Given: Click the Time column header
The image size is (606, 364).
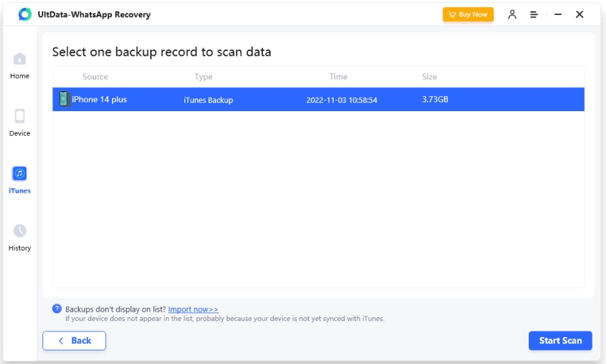Looking at the screenshot, I should click(338, 76).
